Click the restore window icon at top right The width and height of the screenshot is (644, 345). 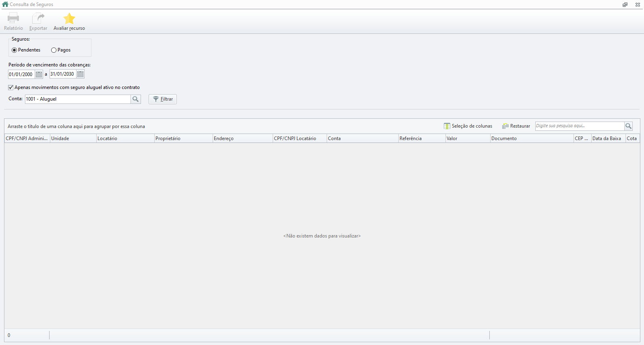(625, 4)
